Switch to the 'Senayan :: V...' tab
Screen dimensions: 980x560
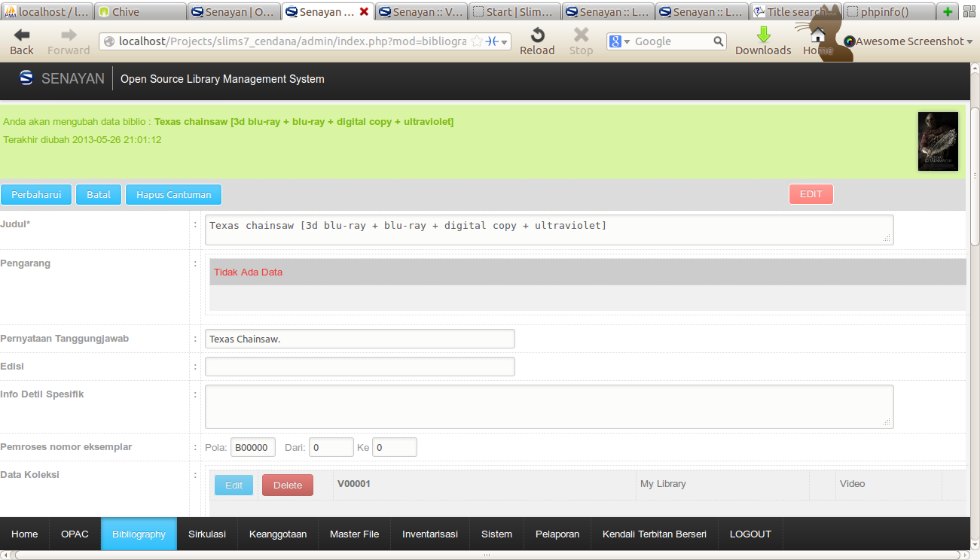point(421,12)
